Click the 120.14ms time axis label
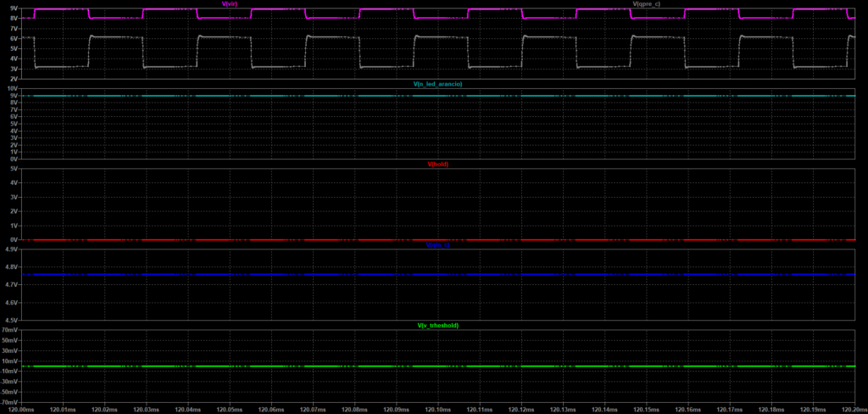 point(604,410)
